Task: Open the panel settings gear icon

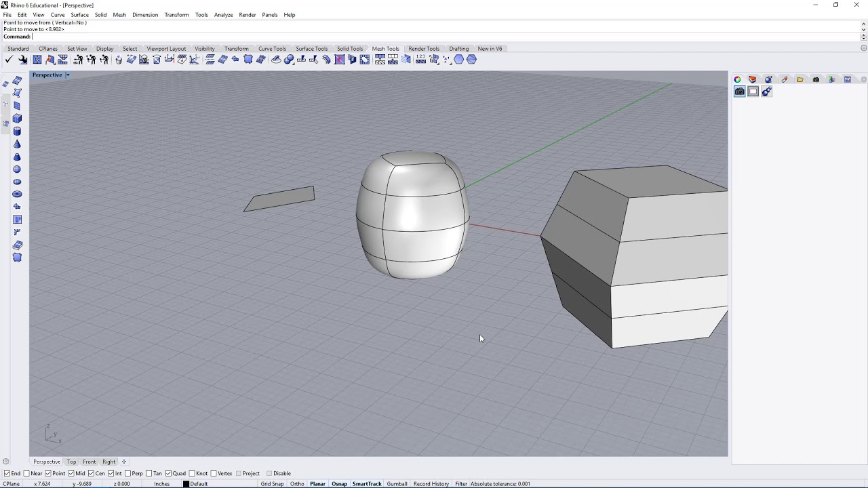Action: [864, 79]
